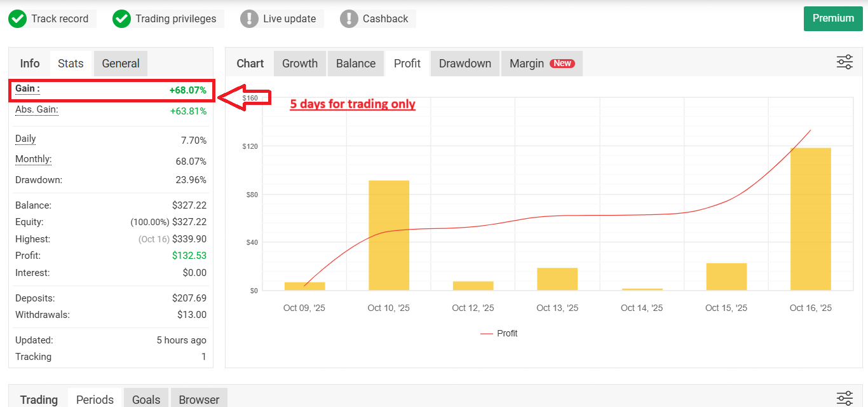This screenshot has height=407, width=868.
Task: Click the Updated 5 hours ago value
Action: [x=182, y=340]
